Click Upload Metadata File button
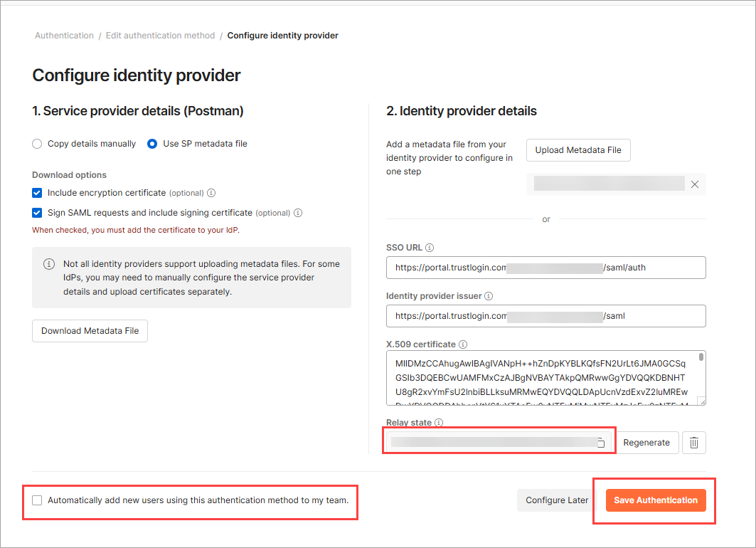 pyautogui.click(x=578, y=150)
